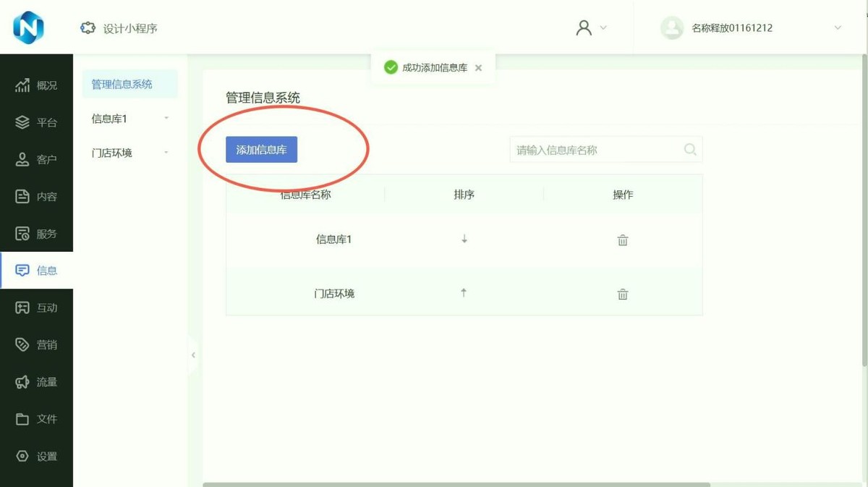
Task: Open the 概况 overview section
Action: click(36, 85)
